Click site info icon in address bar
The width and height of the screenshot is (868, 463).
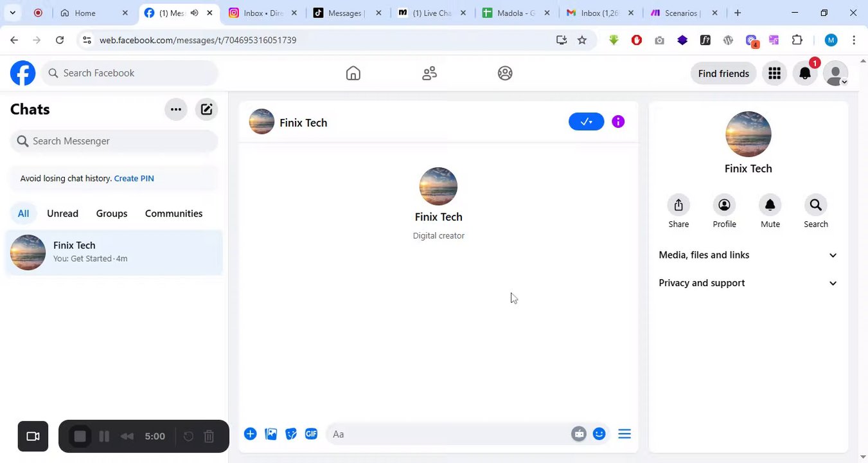click(87, 40)
